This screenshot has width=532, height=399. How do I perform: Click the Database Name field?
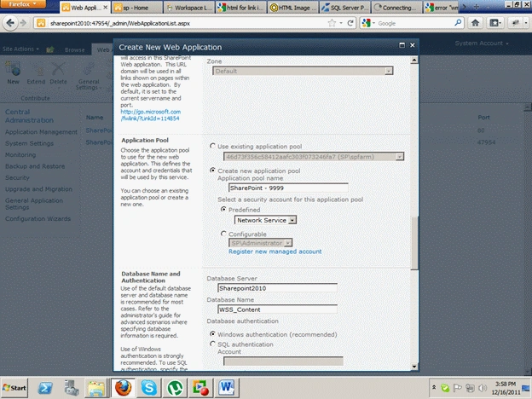click(x=277, y=309)
